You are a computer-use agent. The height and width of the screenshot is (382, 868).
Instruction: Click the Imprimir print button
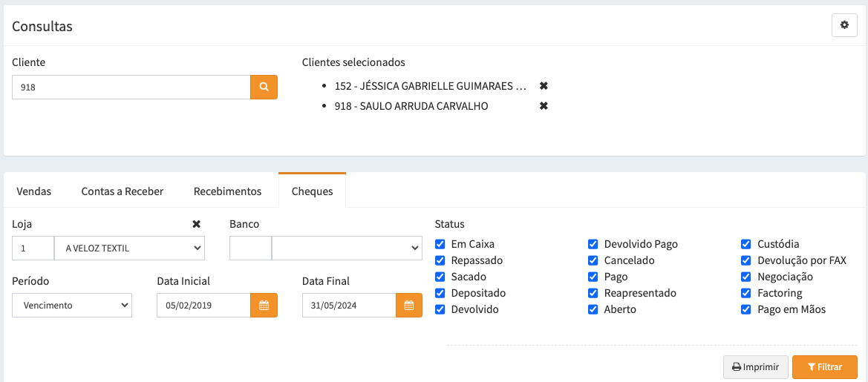(x=755, y=367)
